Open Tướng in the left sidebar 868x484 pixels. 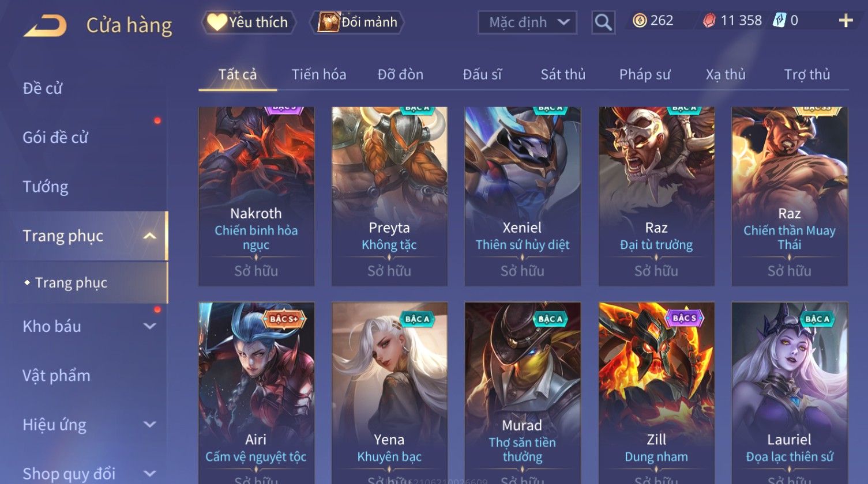coord(46,187)
